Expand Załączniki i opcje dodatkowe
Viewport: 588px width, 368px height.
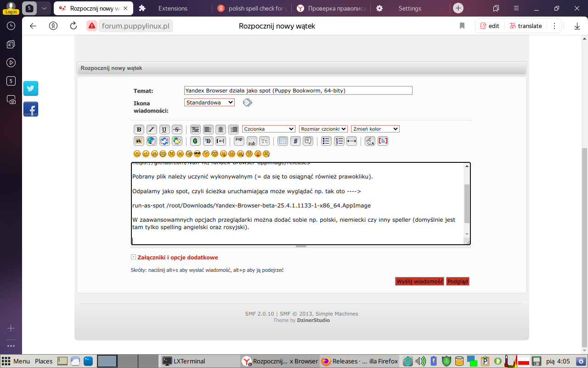pos(178,258)
